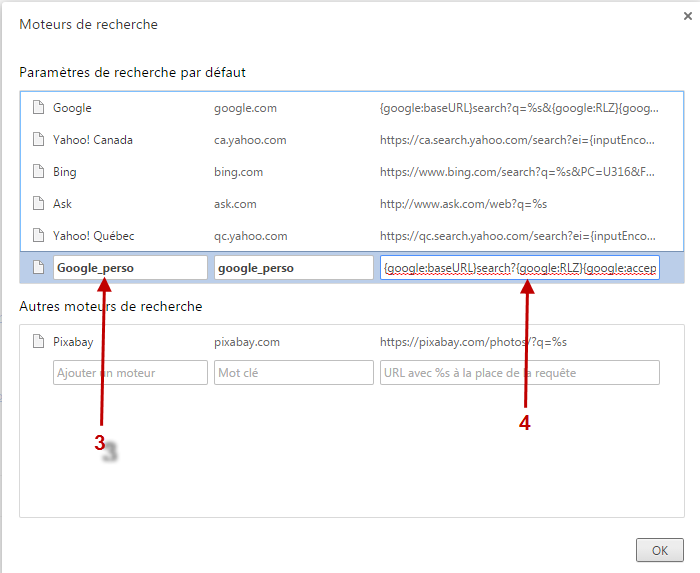Confirm with the OK button
700x573 pixels.
[x=660, y=550]
